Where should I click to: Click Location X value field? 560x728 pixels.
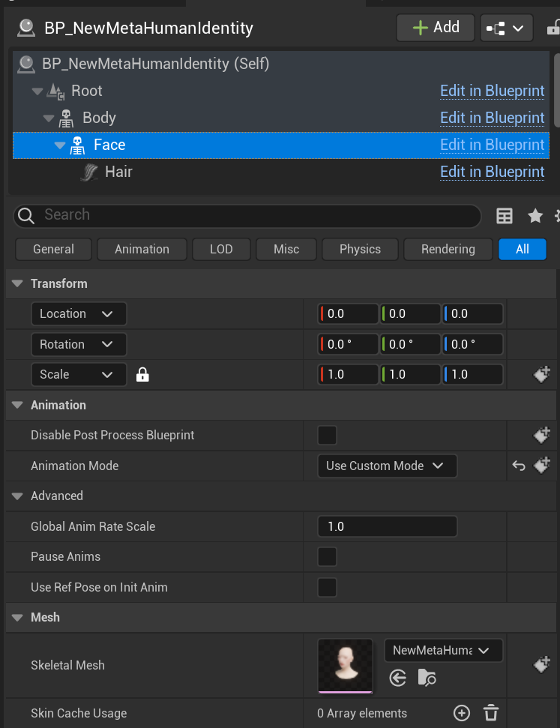tap(348, 314)
